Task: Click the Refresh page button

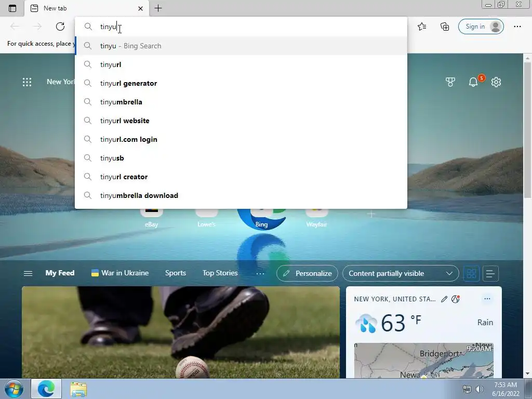Action: point(60,26)
